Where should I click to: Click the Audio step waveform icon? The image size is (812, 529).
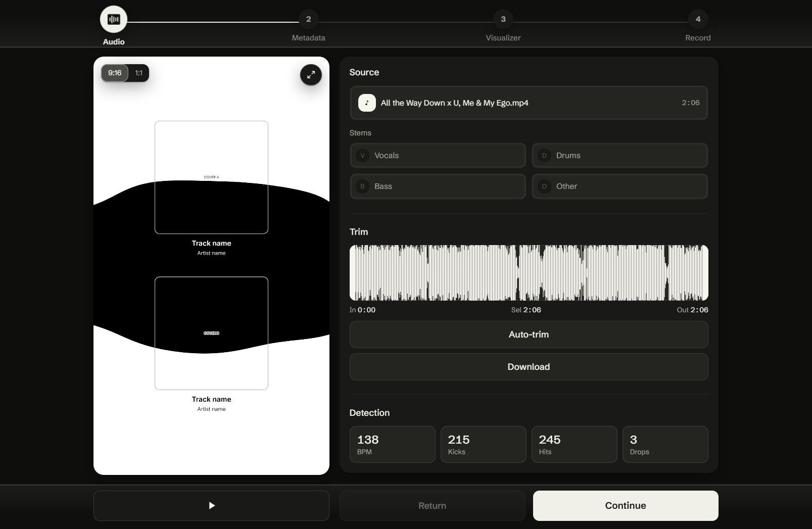pyautogui.click(x=114, y=19)
